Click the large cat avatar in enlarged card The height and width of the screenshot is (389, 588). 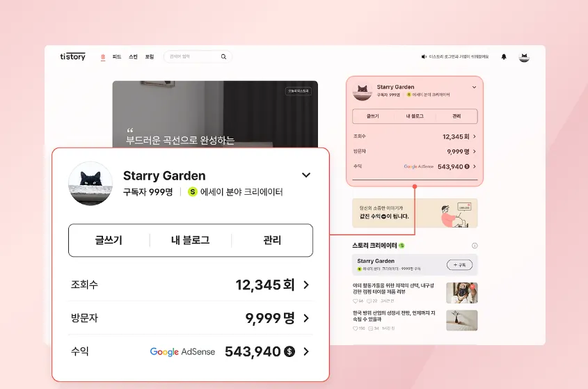(x=90, y=184)
